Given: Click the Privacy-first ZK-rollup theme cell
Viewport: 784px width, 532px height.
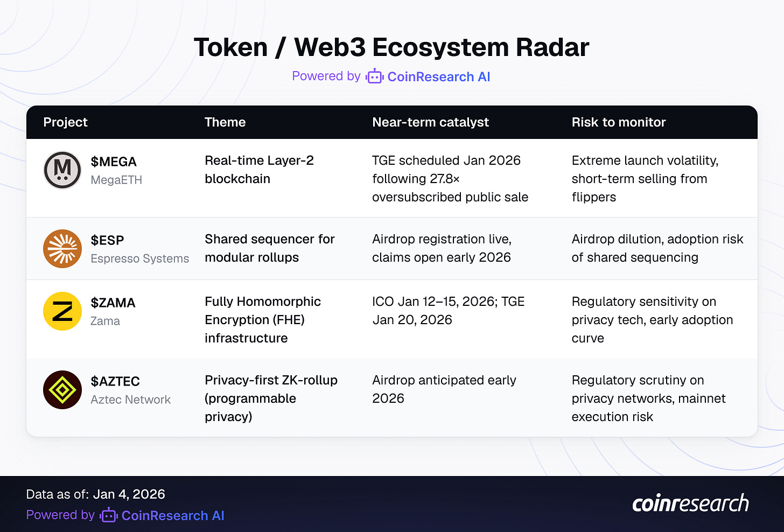Looking at the screenshot, I should click(271, 398).
